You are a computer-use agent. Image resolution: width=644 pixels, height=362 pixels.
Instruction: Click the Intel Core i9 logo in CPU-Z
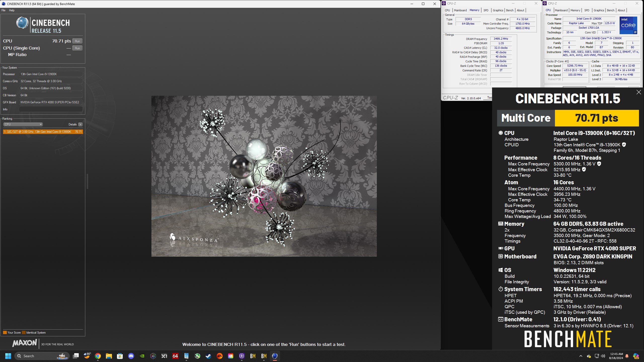(628, 25)
